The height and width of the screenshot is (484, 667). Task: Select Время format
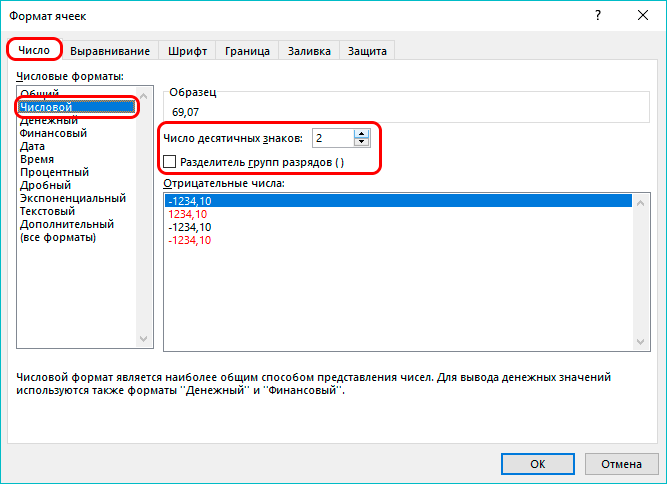[37, 159]
